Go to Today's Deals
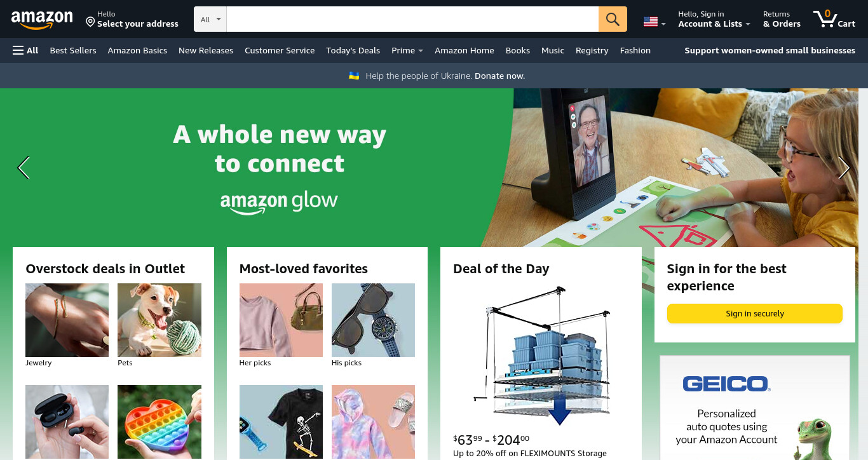The image size is (868, 460). click(353, 50)
